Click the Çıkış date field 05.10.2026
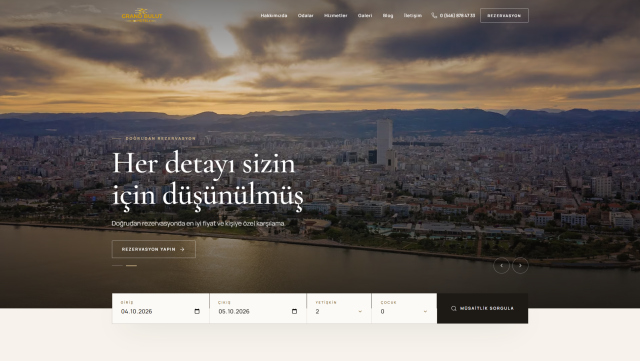Screen dimensions: 640x361 (x=258, y=311)
